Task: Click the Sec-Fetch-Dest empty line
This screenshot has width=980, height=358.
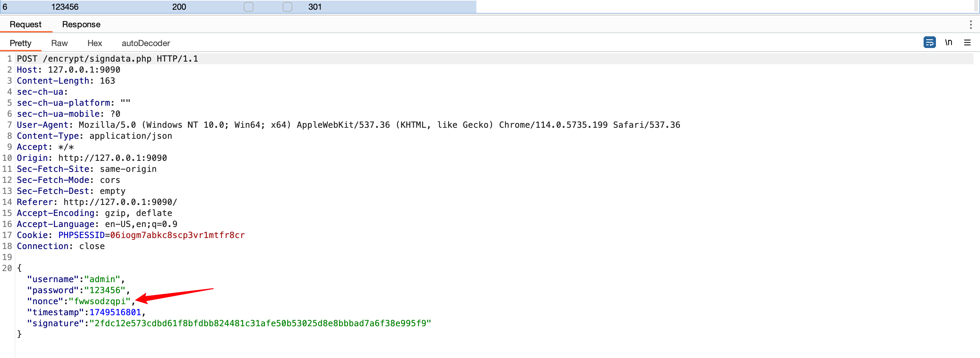Action: (x=71, y=191)
